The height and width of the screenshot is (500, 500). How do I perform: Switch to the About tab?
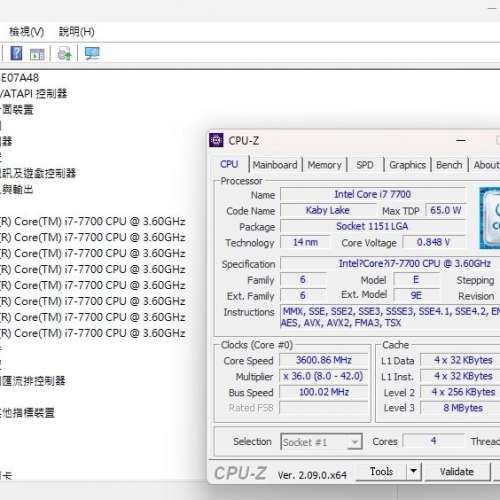(486, 165)
